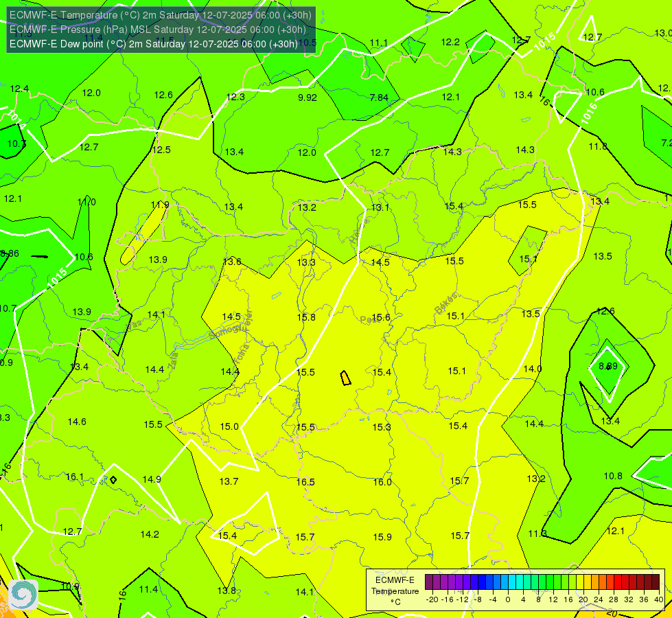Click the 1016 isobar label
Image resolution: width=672 pixels, height=618 pixels.
click(x=589, y=114)
